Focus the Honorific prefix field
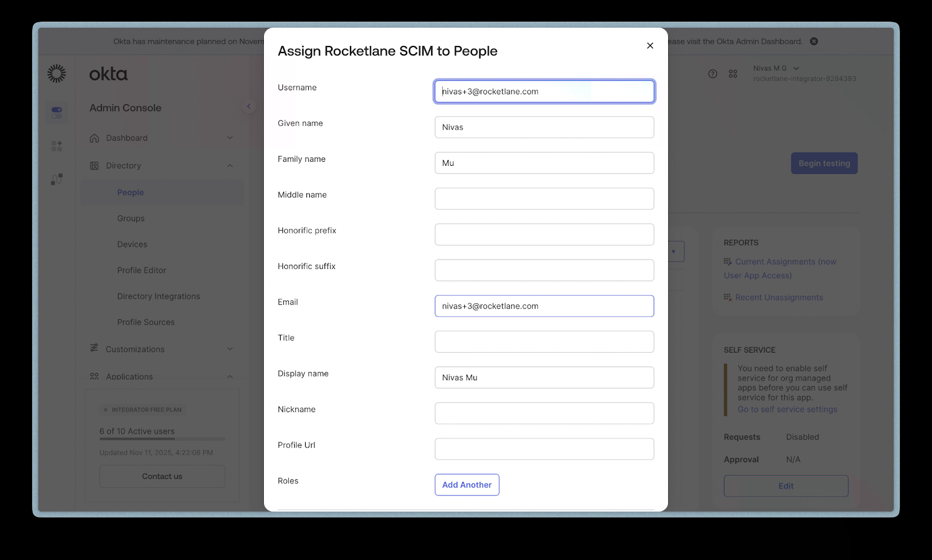The width and height of the screenshot is (932, 560). point(545,235)
